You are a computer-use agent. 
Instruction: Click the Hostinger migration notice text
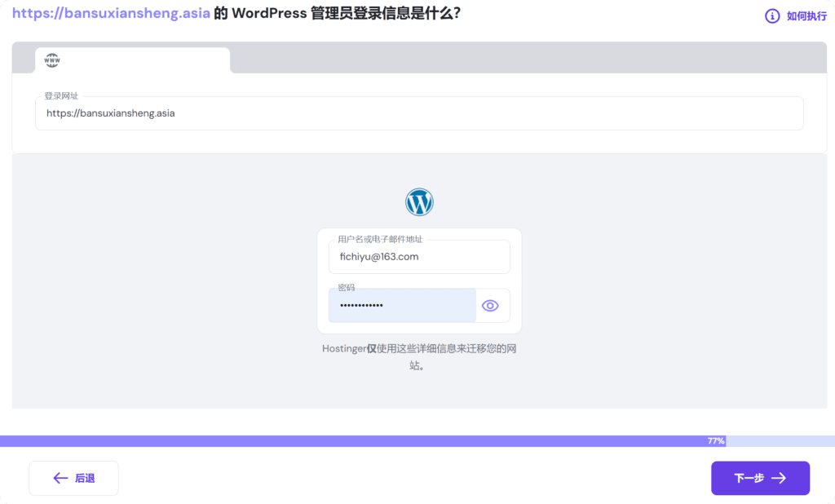(x=419, y=357)
